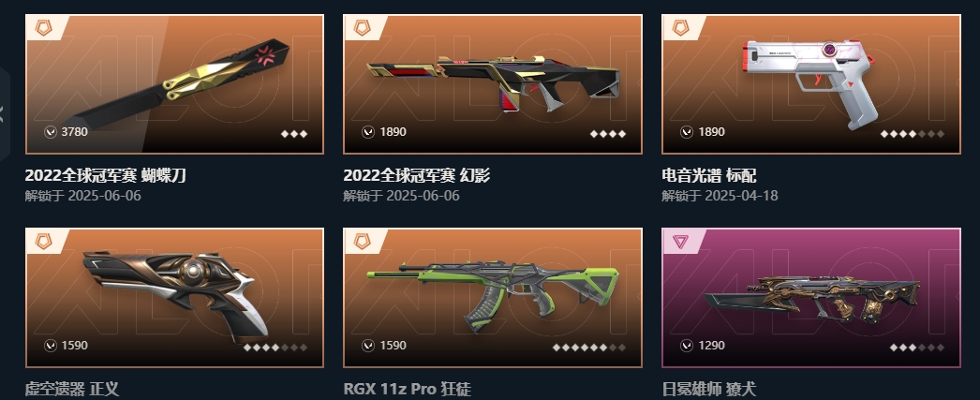Click upgrade level diamonds on RGX 11z Pro card
Image resolution: width=980 pixels, height=400 pixels.
click(588, 348)
